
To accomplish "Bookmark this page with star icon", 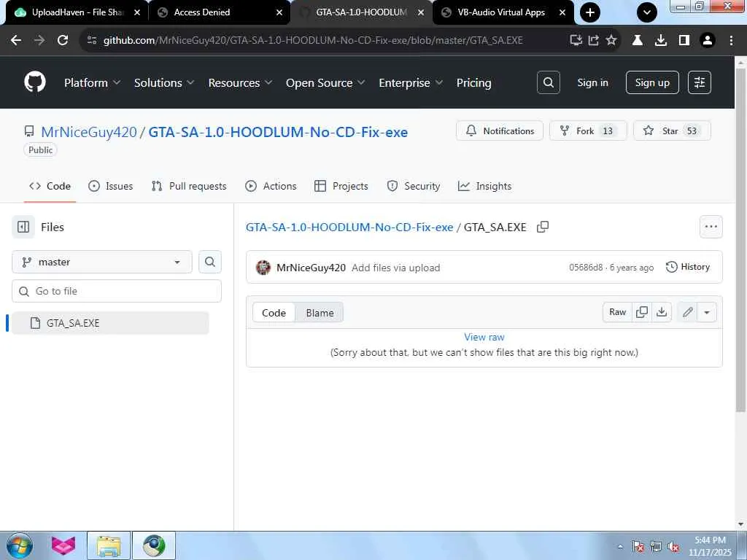I will click(x=611, y=41).
